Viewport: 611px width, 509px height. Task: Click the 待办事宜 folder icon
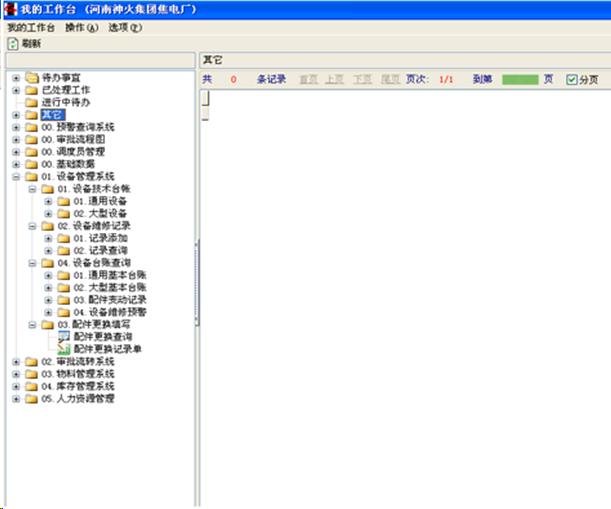(31, 78)
